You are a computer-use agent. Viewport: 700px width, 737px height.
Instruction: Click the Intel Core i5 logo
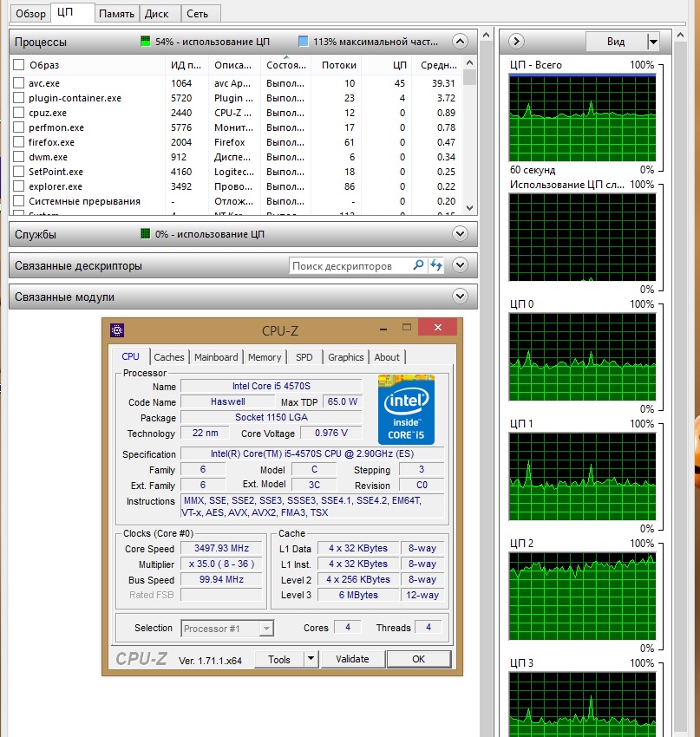(x=406, y=409)
